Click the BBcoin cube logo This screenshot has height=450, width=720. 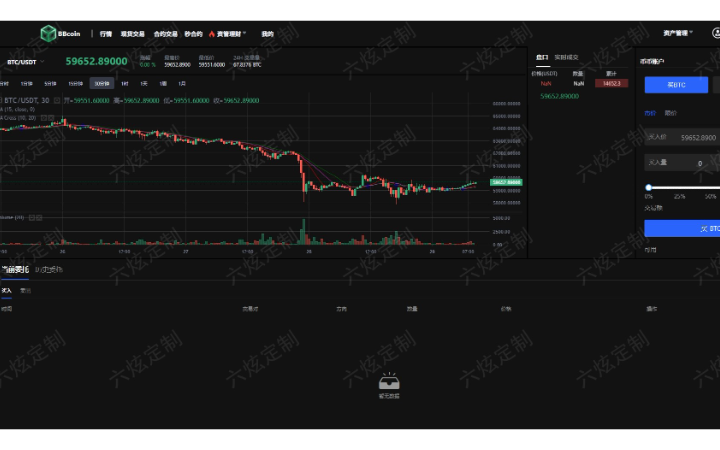click(x=48, y=34)
